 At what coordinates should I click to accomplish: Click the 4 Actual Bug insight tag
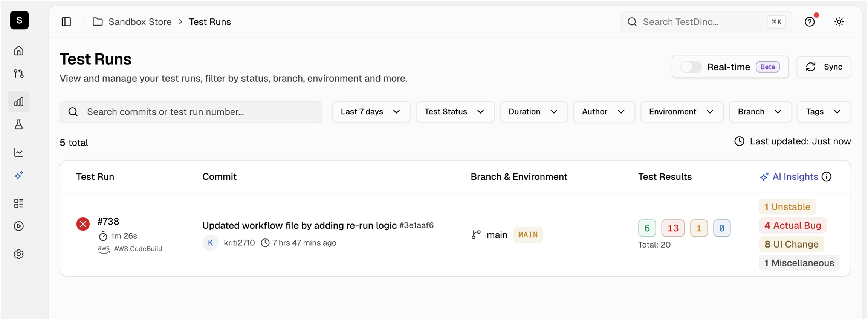click(793, 225)
